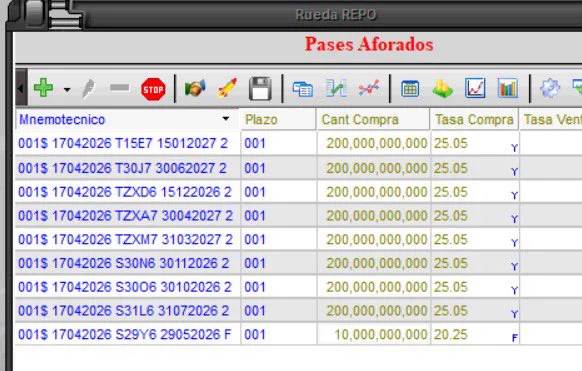Click the floppy disk save icon

(260, 89)
